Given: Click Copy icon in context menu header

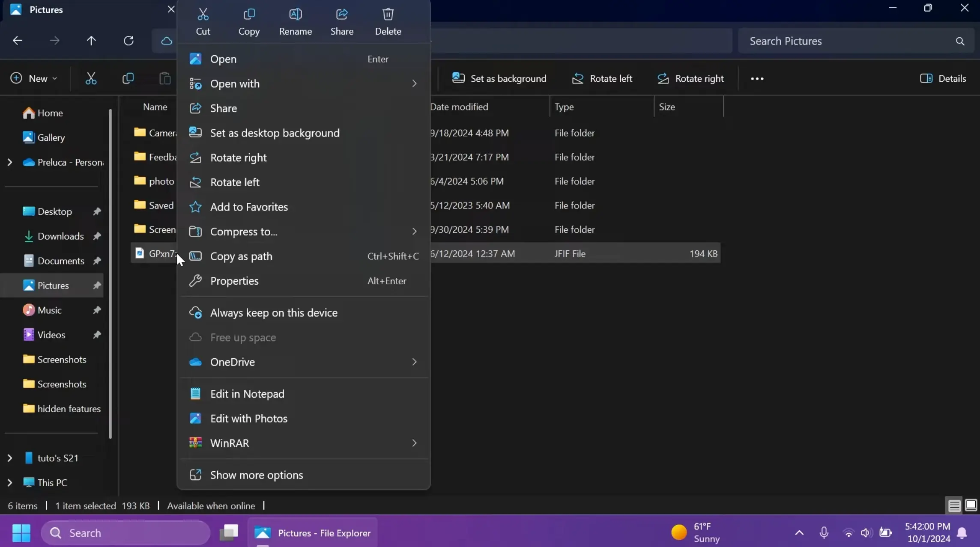Looking at the screenshot, I should 249,15.
